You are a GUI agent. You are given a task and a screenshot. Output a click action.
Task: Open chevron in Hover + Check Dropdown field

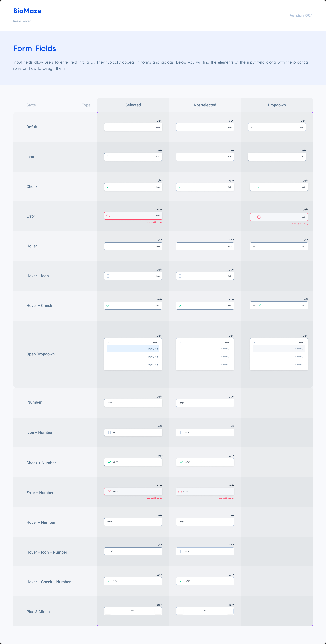pyautogui.click(x=254, y=305)
